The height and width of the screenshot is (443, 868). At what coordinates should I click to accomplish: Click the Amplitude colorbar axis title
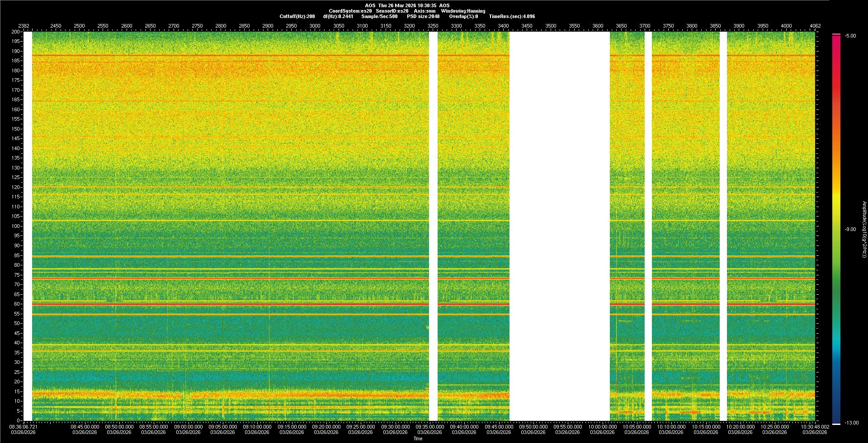(864, 229)
